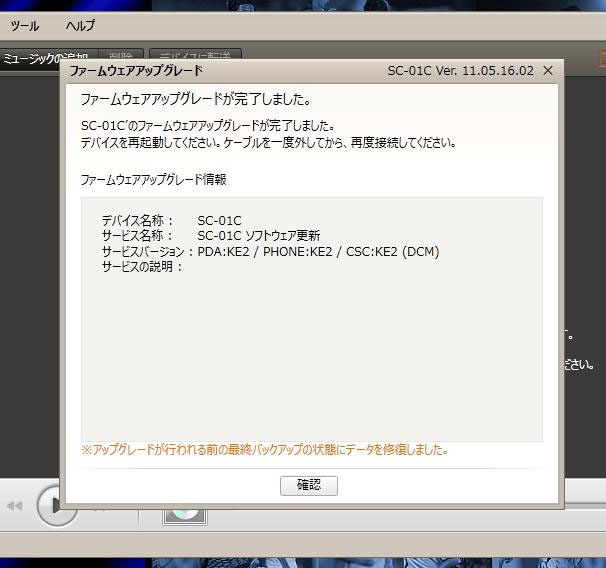Select SC-01C ソフトウェア更新 service name
606x568 pixels.
click(x=259, y=235)
